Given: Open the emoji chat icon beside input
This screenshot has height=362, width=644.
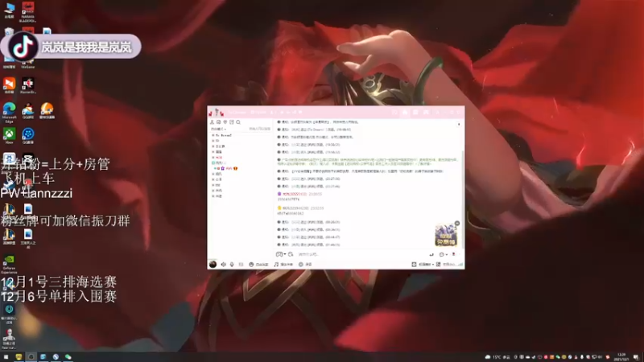Looking at the screenshot, I should click(279, 254).
